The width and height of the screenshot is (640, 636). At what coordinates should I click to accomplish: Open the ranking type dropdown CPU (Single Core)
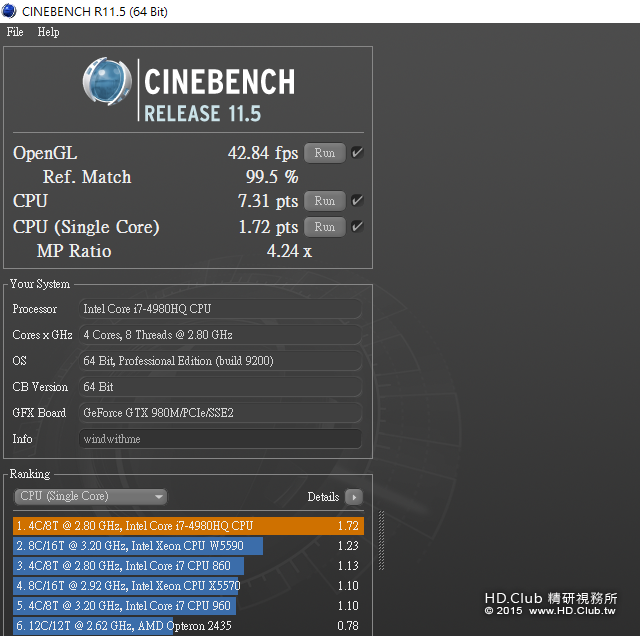(x=91, y=496)
